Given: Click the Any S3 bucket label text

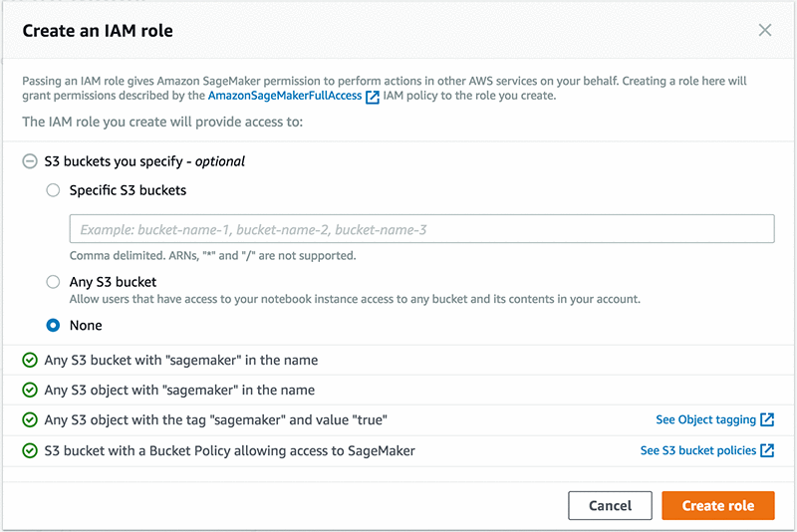Looking at the screenshot, I should click(113, 283).
